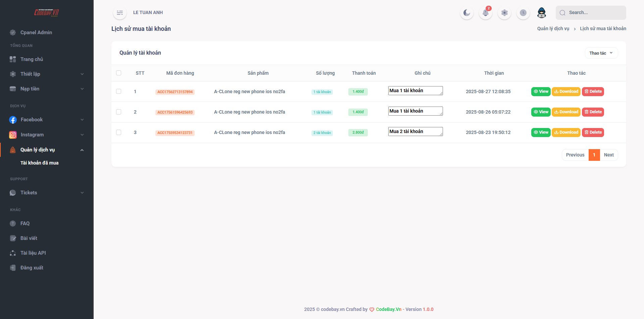Image resolution: width=644 pixels, height=319 pixels.
Task: Click the CodeBay.vn logo
Action: [47, 13]
